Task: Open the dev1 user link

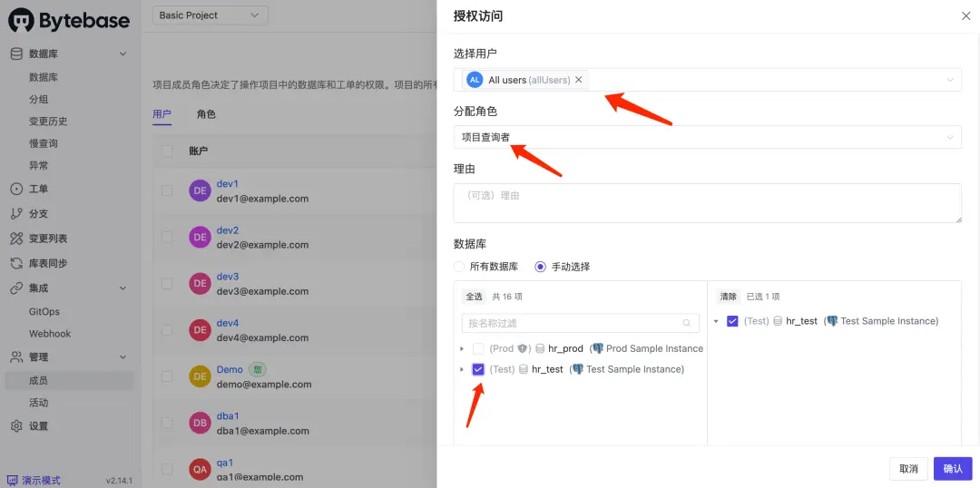Action: point(228,184)
